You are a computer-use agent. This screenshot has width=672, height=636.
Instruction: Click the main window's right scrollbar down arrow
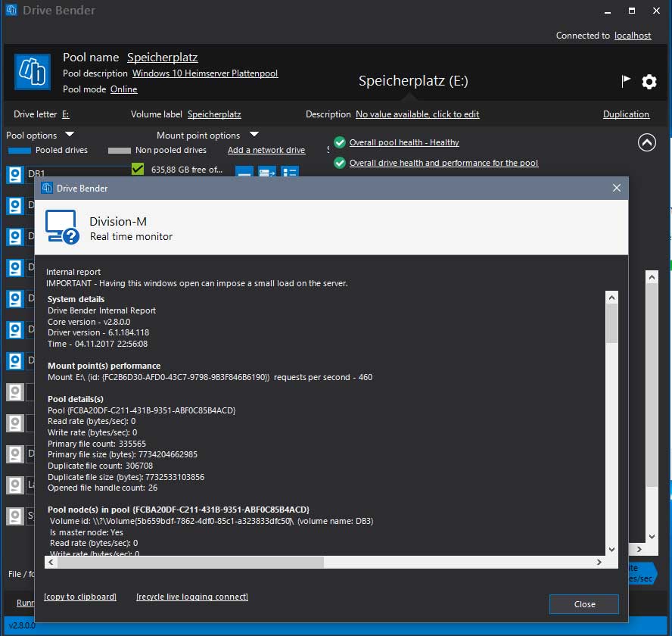(652, 537)
